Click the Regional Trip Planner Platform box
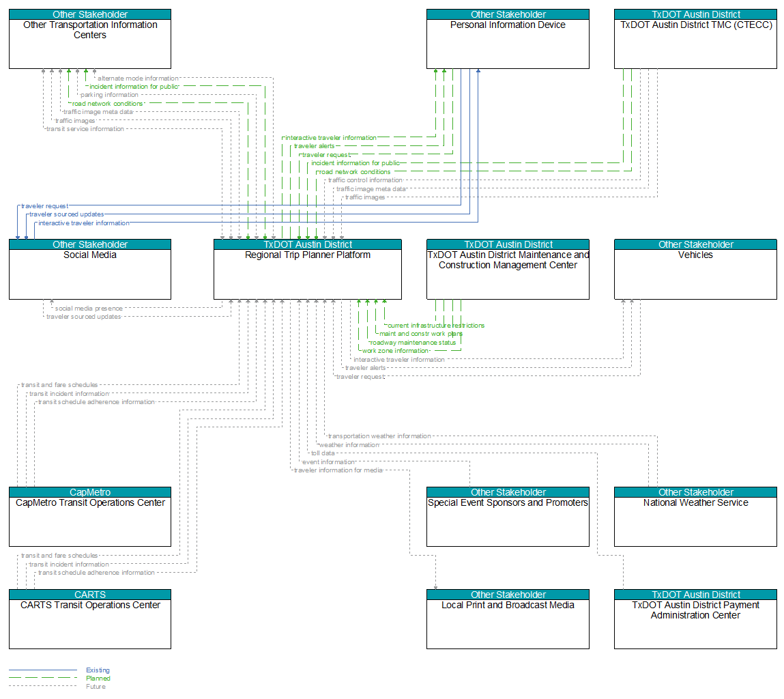Image resolution: width=784 pixels, height=699 pixels. point(308,269)
